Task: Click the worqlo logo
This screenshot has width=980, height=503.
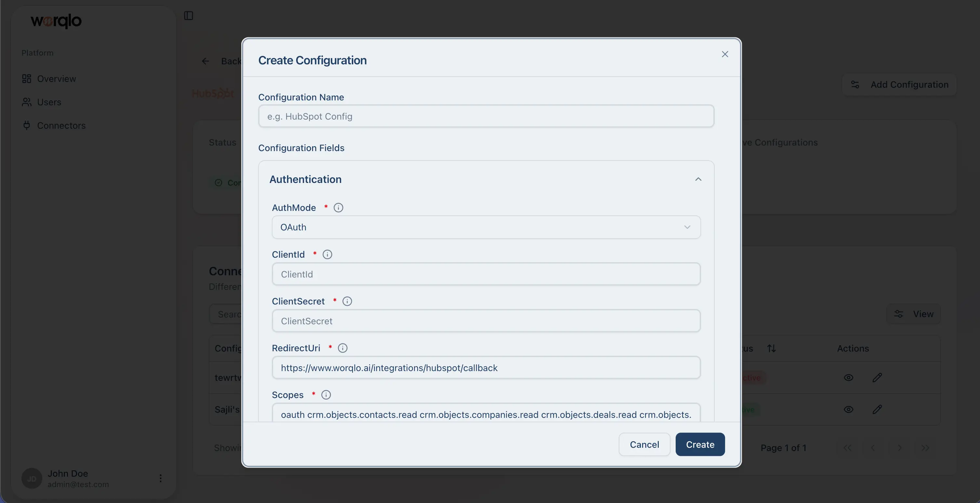Action: pos(55,21)
